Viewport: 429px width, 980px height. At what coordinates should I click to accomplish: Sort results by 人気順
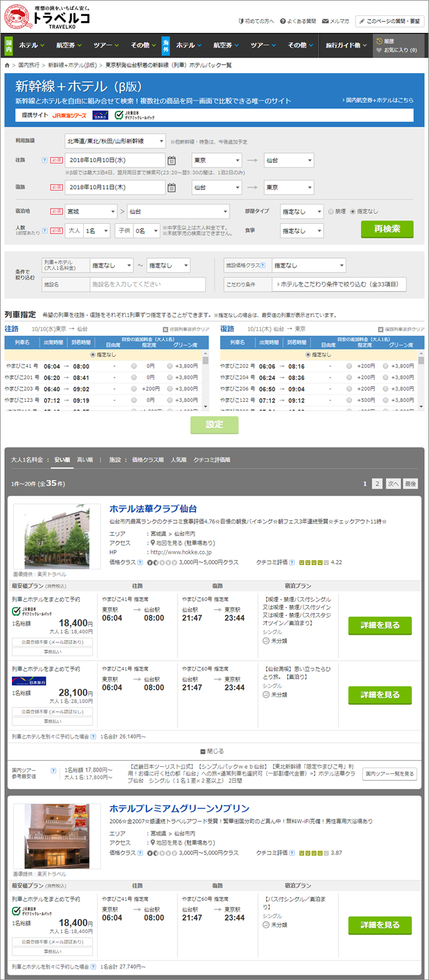tap(178, 459)
